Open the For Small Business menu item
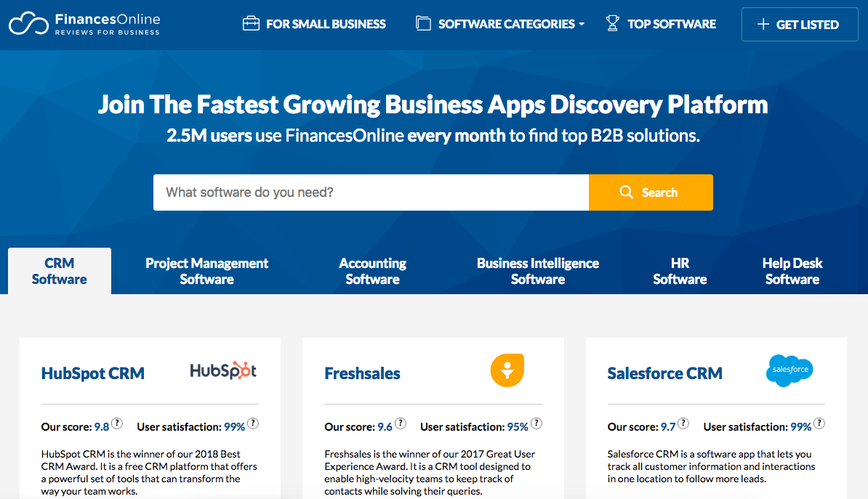 click(315, 24)
